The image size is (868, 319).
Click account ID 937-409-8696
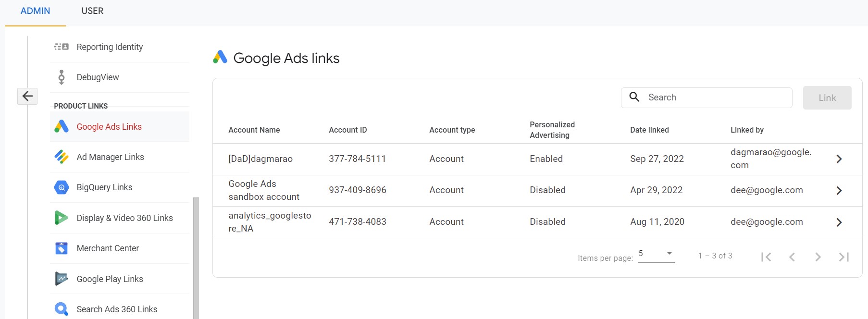[358, 190]
